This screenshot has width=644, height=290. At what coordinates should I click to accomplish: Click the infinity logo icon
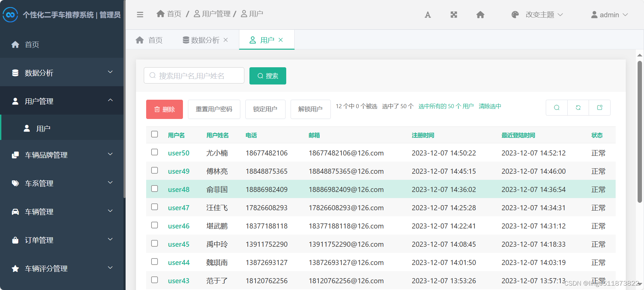10,15
